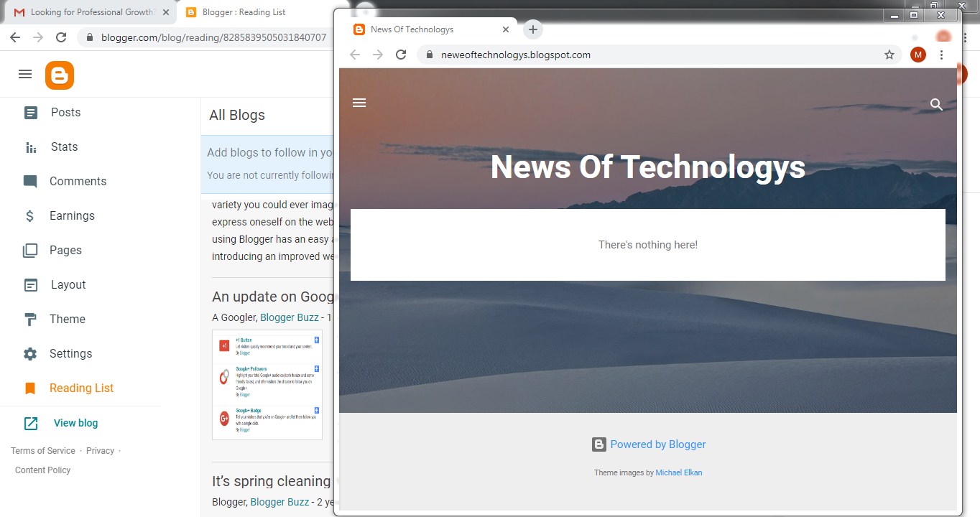The image size is (980, 517).
Task: Open the Chrome three-dot menu
Action: pos(942,55)
